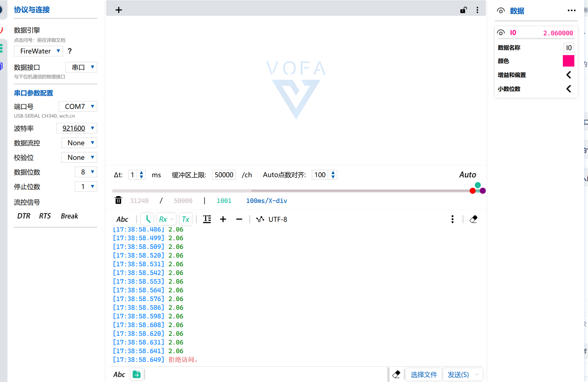
Task: Click the 100ms/X-div scale label
Action: [x=267, y=201]
